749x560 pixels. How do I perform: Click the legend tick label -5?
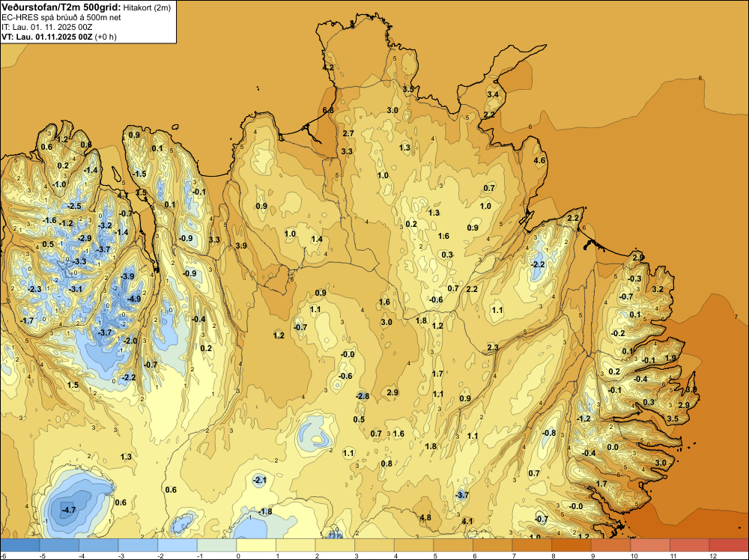click(43, 556)
